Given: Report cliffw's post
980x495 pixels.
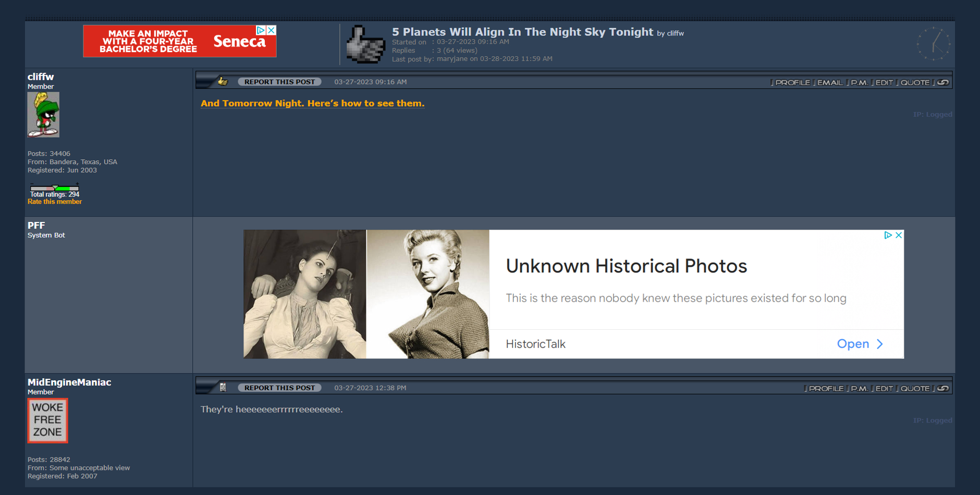Looking at the screenshot, I should [279, 82].
